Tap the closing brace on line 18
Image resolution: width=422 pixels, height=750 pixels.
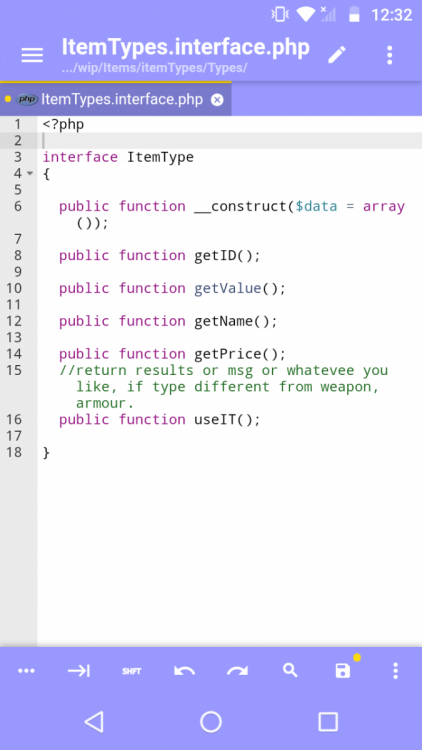click(x=46, y=452)
